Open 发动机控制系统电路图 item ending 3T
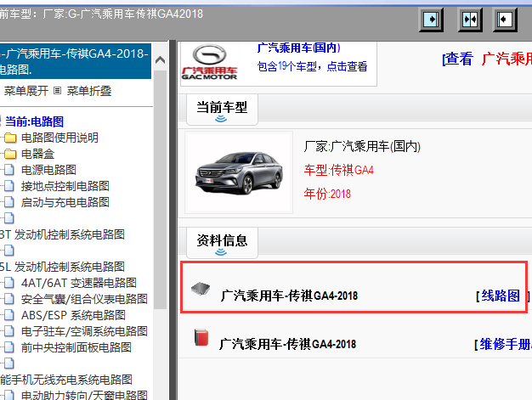This screenshot has width=532, height=400. tap(62, 234)
